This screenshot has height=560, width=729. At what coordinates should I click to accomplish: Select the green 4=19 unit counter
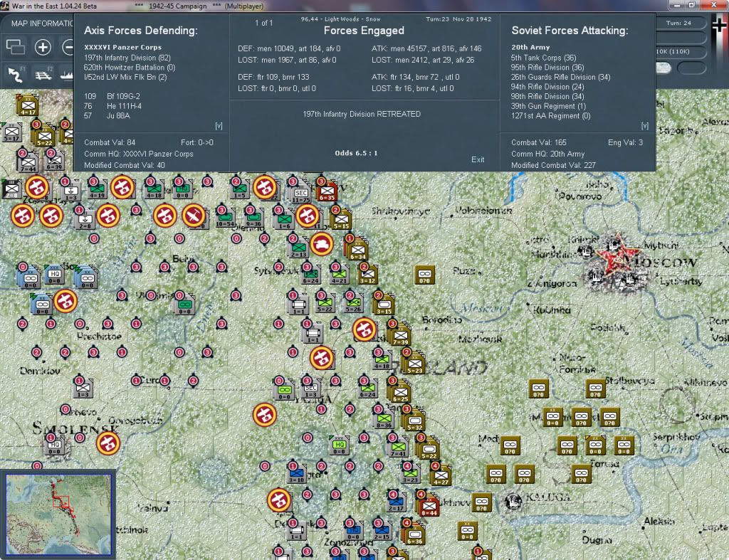[97, 189]
